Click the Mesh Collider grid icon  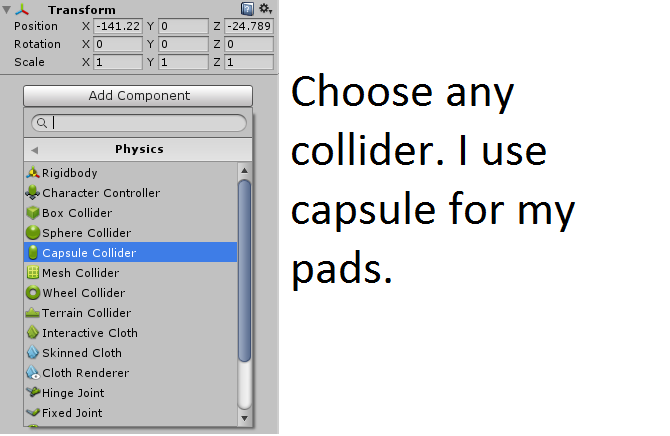33,273
